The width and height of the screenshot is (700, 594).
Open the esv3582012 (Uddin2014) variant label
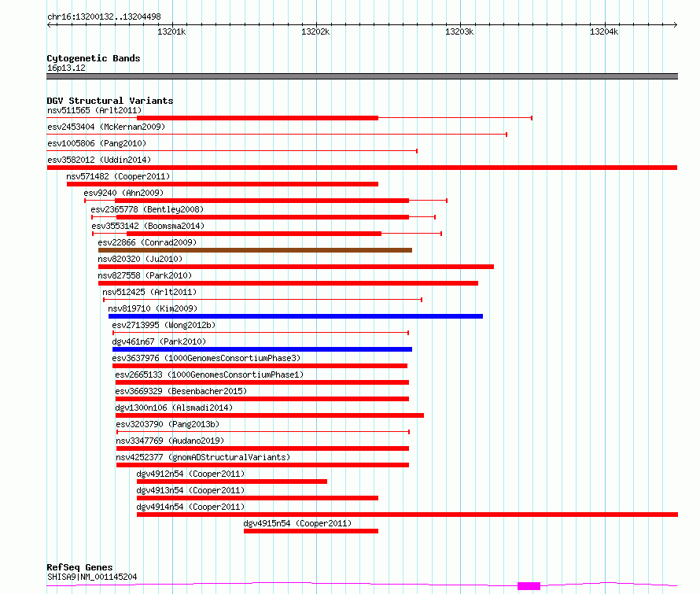tap(99, 160)
